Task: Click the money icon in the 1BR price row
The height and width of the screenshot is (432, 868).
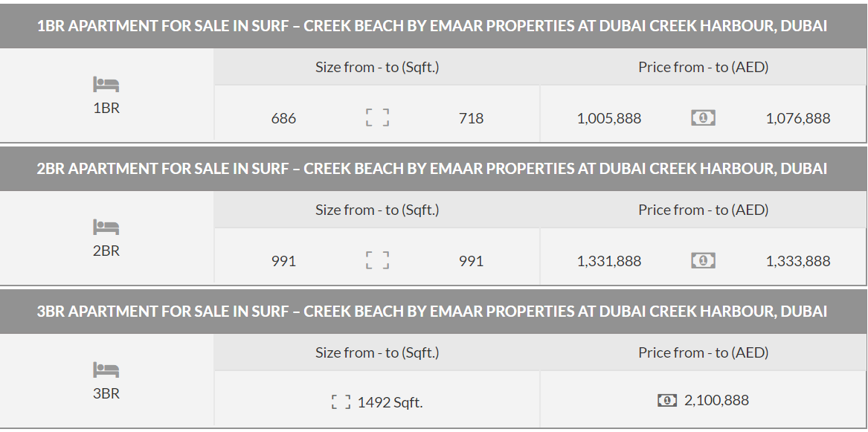Action: click(x=703, y=117)
